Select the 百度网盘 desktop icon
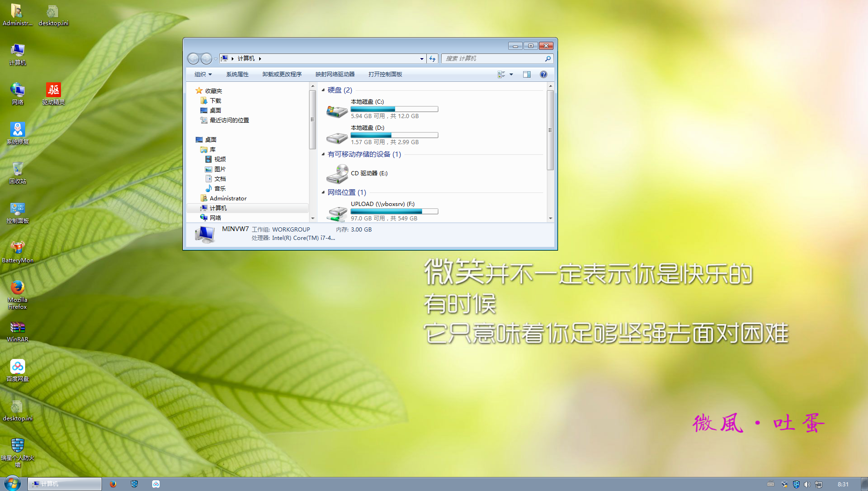Image resolution: width=868 pixels, height=491 pixels. pos(18,371)
